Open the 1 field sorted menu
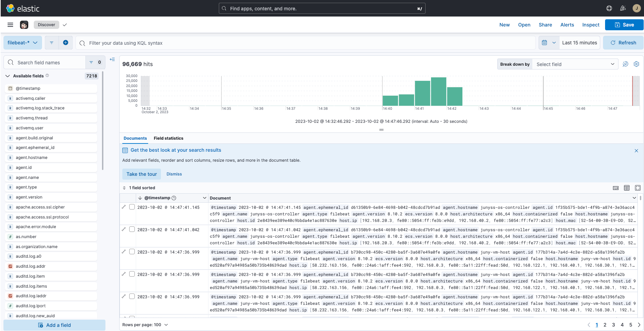 [x=139, y=188]
